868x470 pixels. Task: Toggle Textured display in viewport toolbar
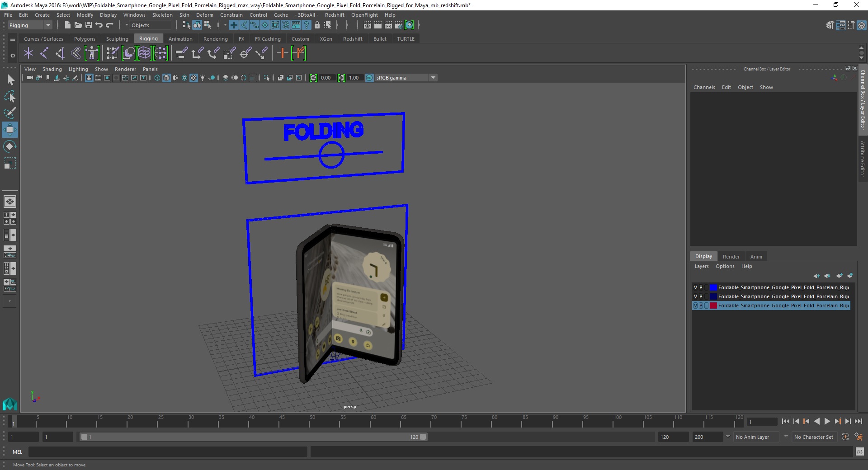[x=193, y=78]
